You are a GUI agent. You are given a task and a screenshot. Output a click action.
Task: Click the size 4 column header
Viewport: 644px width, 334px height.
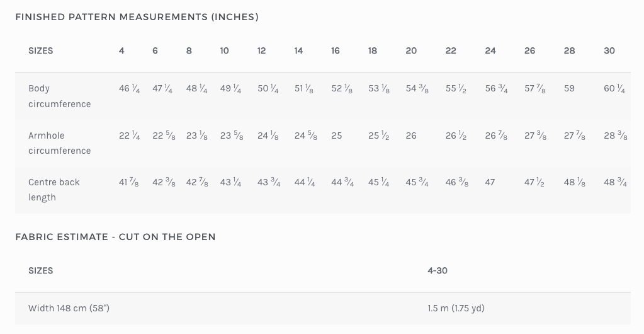click(x=121, y=50)
